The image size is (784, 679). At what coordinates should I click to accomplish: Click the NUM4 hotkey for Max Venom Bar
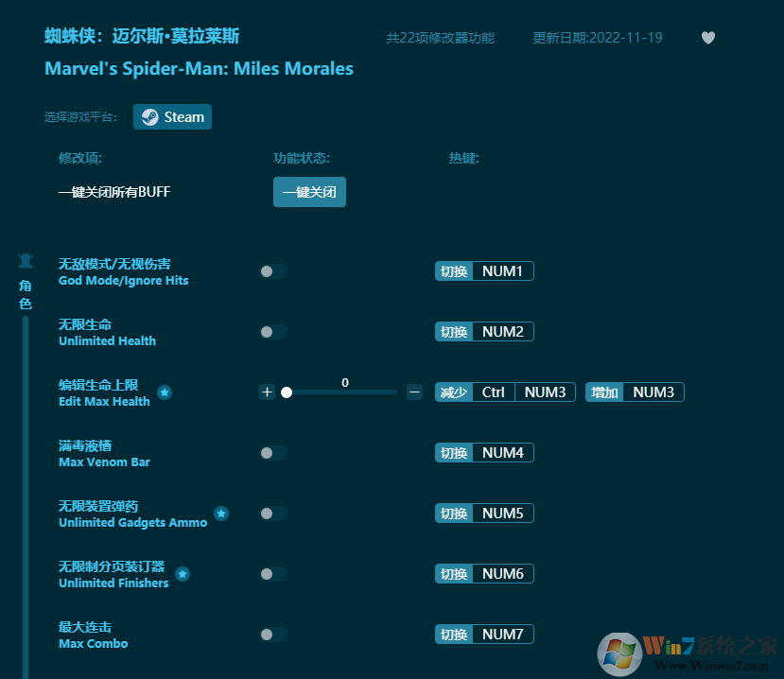click(x=502, y=452)
